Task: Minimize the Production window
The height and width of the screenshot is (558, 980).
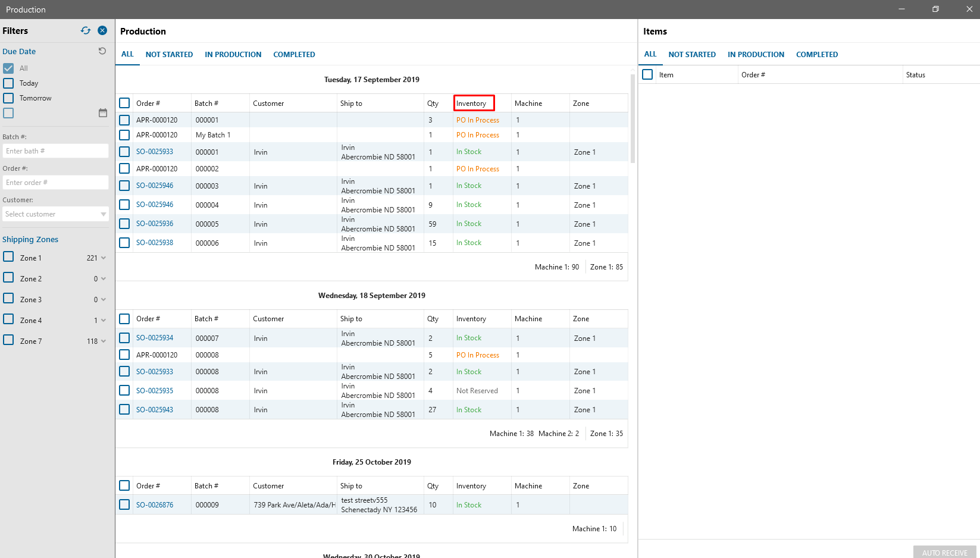Action: click(901, 9)
